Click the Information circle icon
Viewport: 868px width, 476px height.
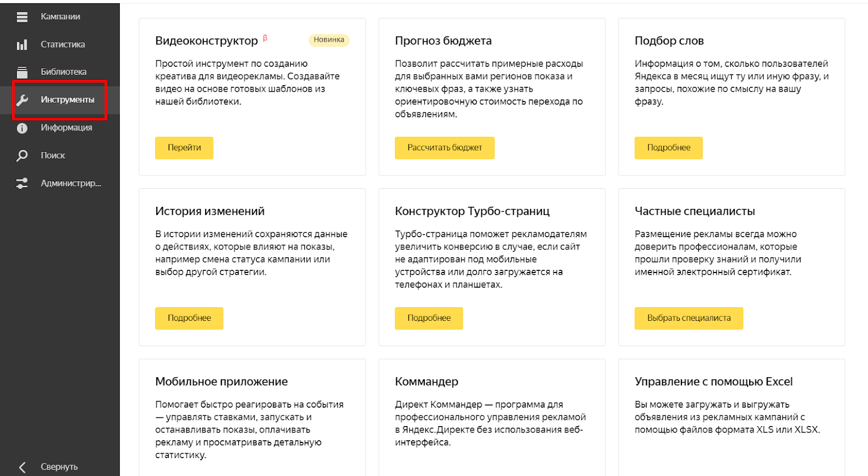coord(22,128)
